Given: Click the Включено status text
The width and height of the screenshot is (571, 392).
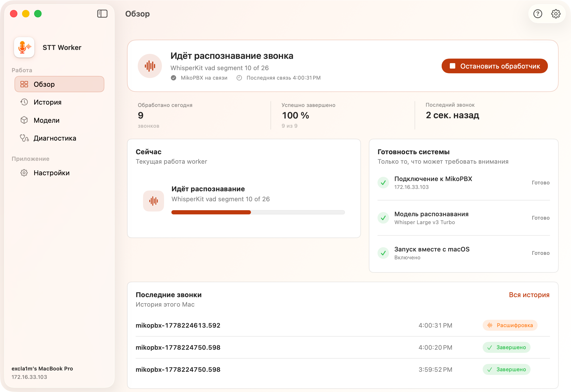Looking at the screenshot, I should [407, 257].
